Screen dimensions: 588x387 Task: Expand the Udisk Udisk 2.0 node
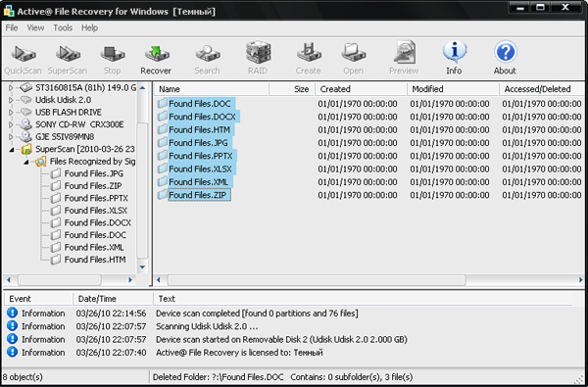click(x=11, y=100)
